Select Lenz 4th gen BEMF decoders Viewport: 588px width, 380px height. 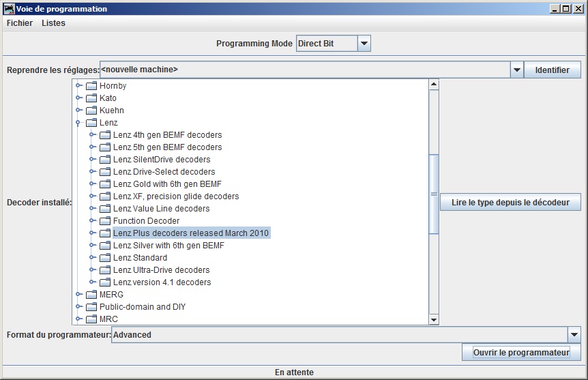point(168,134)
